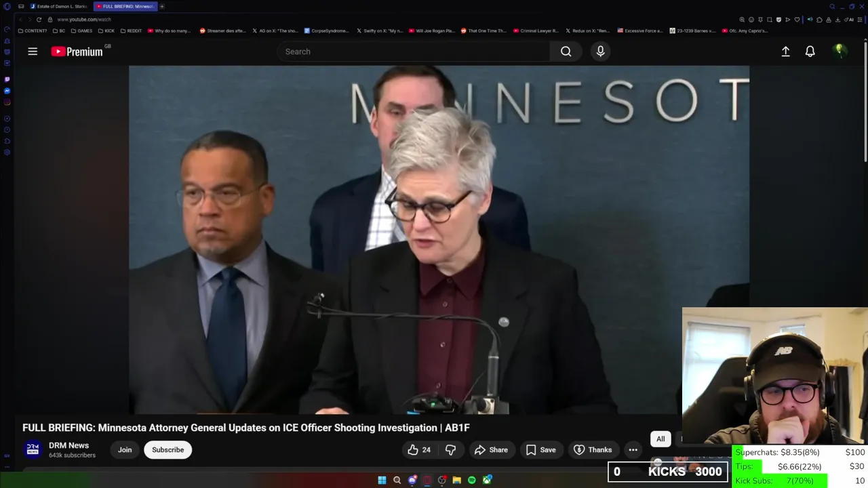This screenshot has width=868, height=488.
Task: Open the DRM News channel name link
Action: [x=68, y=445]
